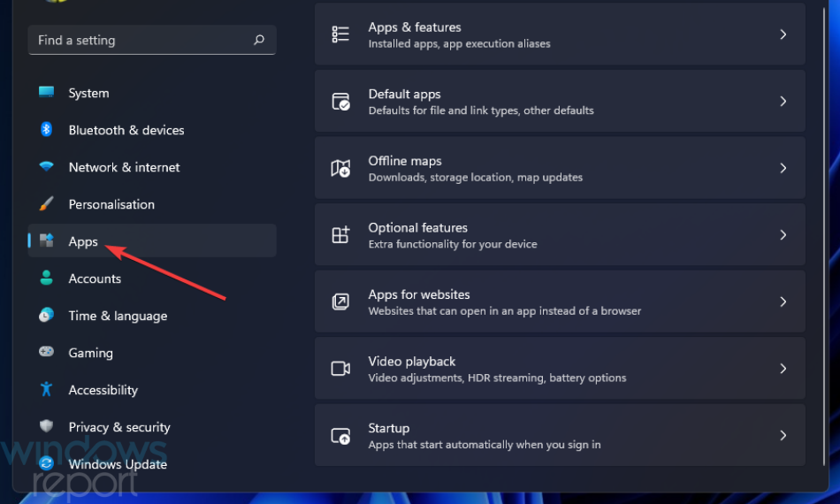Viewport: 840px width, 504px height.
Task: Click the Network wifi icon in sidebar
Action: tap(47, 167)
